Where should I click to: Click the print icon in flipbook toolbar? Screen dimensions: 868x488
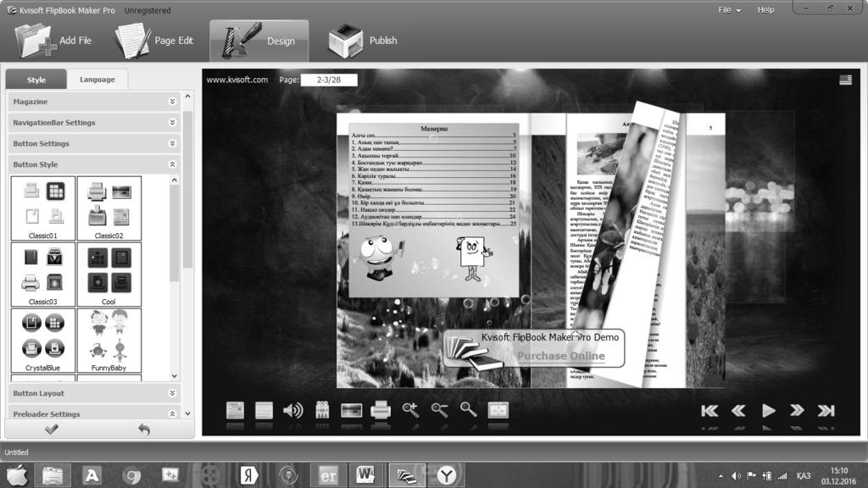[381, 411]
